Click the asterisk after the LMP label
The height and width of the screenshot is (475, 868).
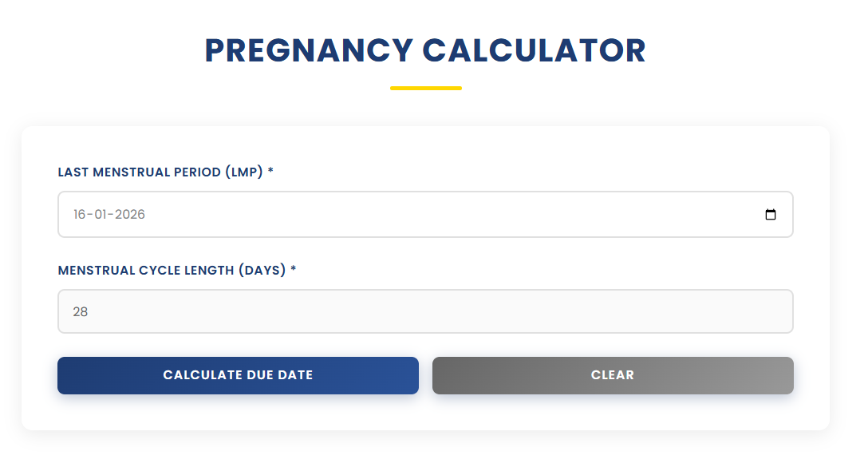[x=271, y=171]
